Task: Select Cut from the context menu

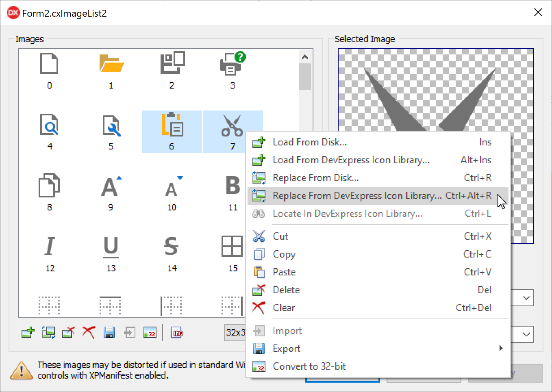Action: (x=280, y=236)
